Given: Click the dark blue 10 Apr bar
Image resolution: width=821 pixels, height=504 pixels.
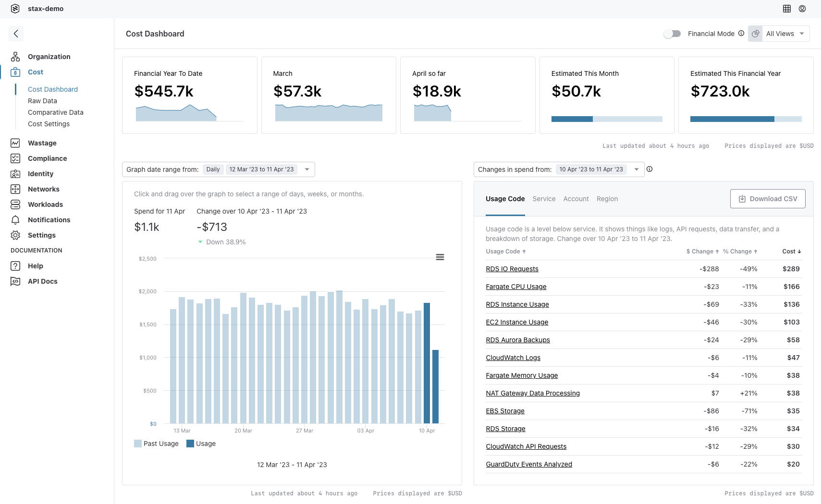Looking at the screenshot, I should point(427,363).
